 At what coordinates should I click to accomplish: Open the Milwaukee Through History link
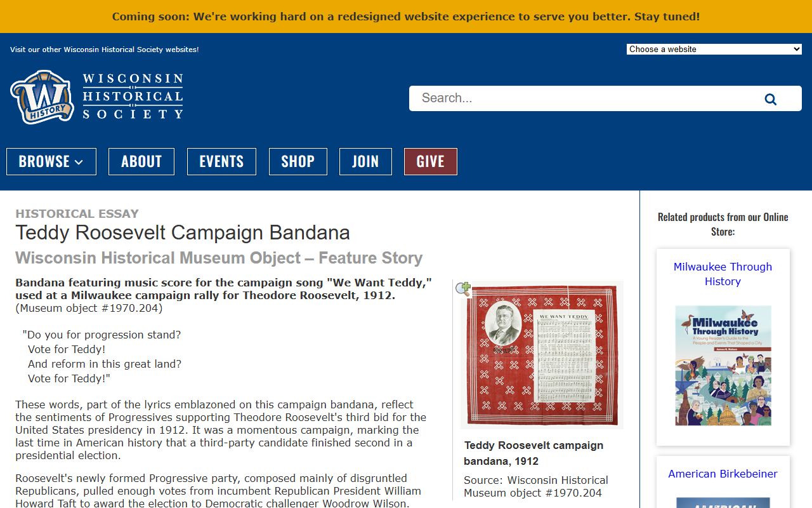[x=723, y=274]
